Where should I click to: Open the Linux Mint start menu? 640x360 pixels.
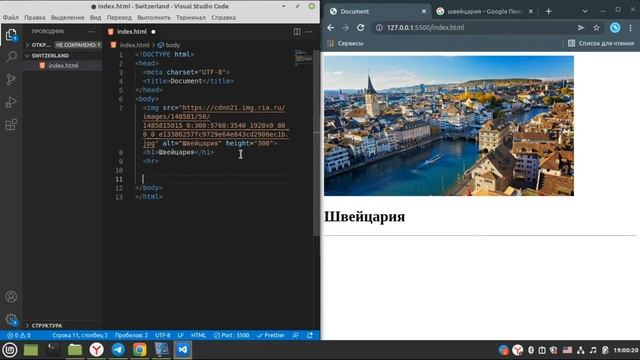10,350
